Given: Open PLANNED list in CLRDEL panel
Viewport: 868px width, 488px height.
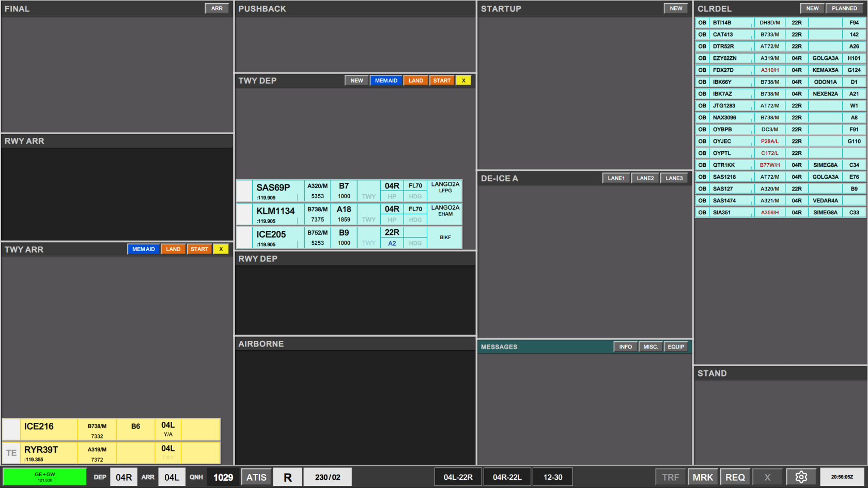Looking at the screenshot, I should [844, 8].
